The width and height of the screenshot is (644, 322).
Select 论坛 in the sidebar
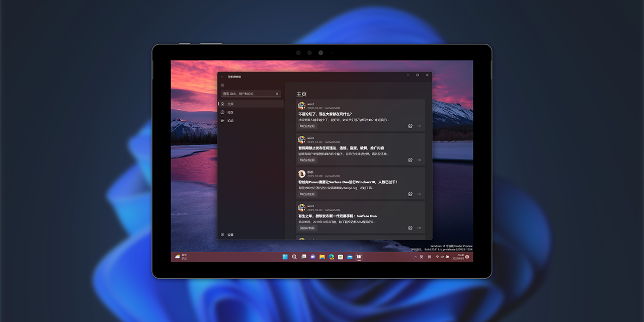230,121
